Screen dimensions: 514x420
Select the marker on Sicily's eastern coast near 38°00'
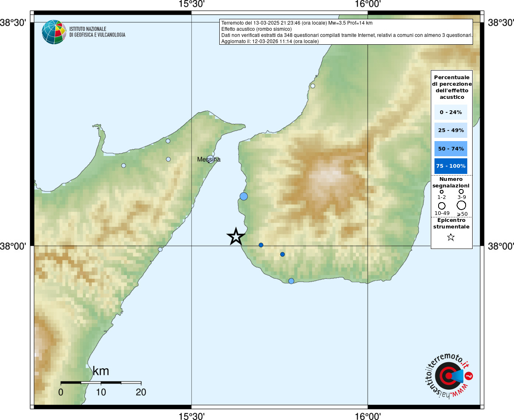[x=160, y=249]
